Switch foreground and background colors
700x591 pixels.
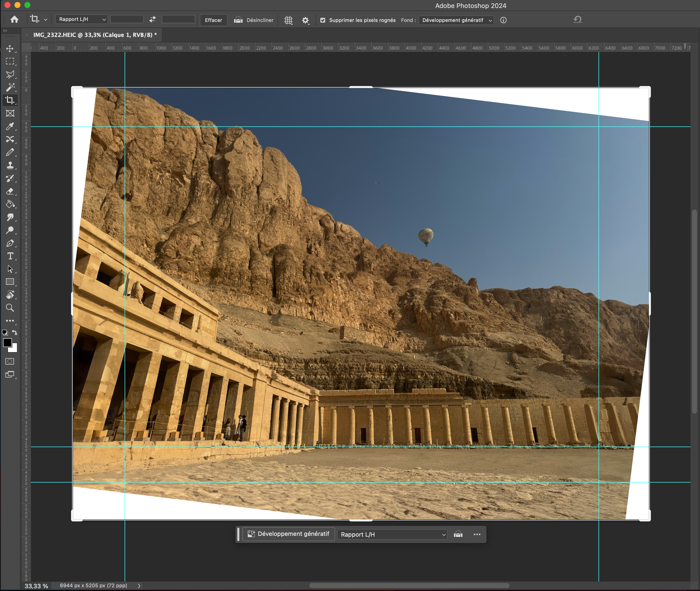(14, 332)
